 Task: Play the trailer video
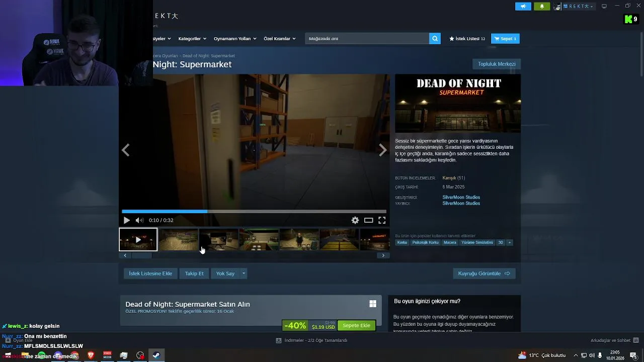(127, 220)
